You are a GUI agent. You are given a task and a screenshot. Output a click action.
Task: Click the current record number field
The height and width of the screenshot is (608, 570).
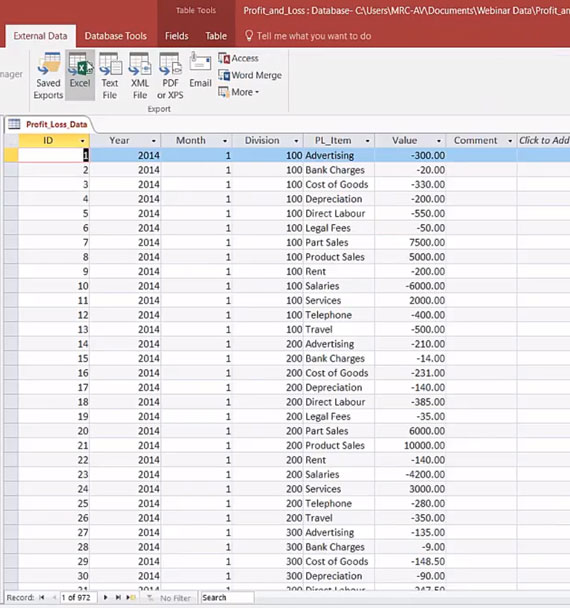click(x=78, y=598)
